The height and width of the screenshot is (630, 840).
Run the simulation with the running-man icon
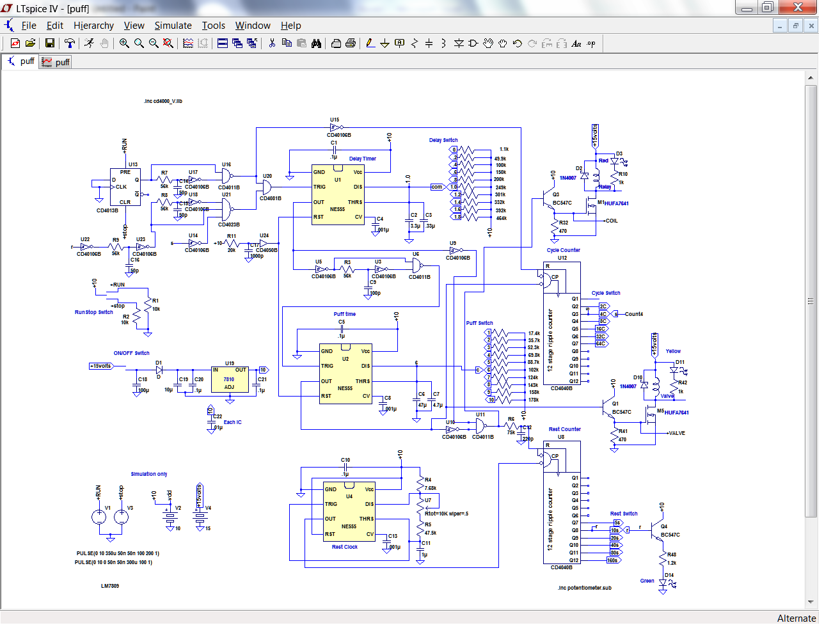(x=89, y=43)
